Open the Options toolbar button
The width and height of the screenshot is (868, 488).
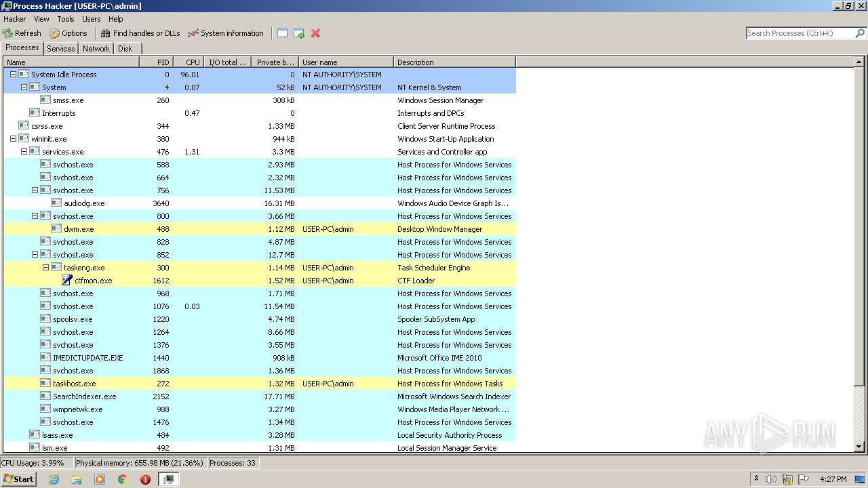(68, 33)
